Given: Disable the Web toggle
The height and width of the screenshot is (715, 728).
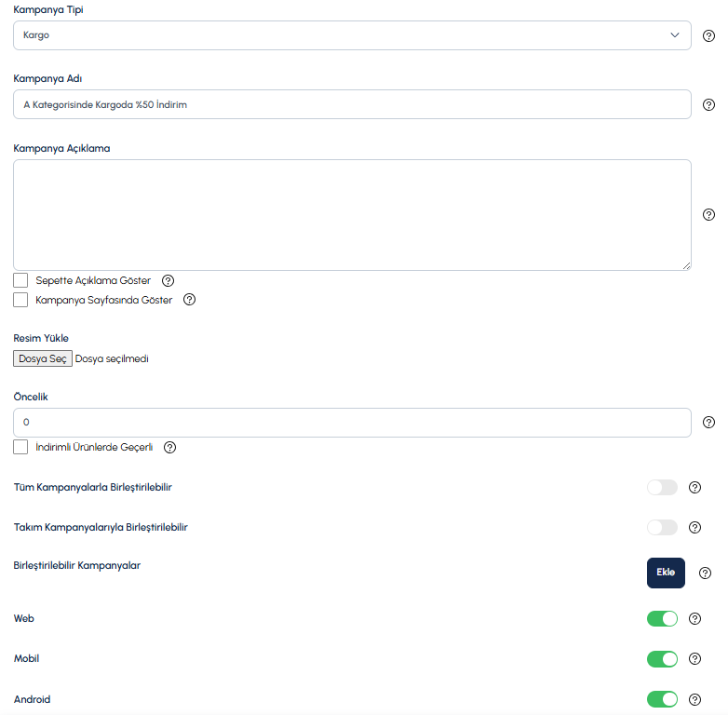Looking at the screenshot, I should click(x=662, y=619).
